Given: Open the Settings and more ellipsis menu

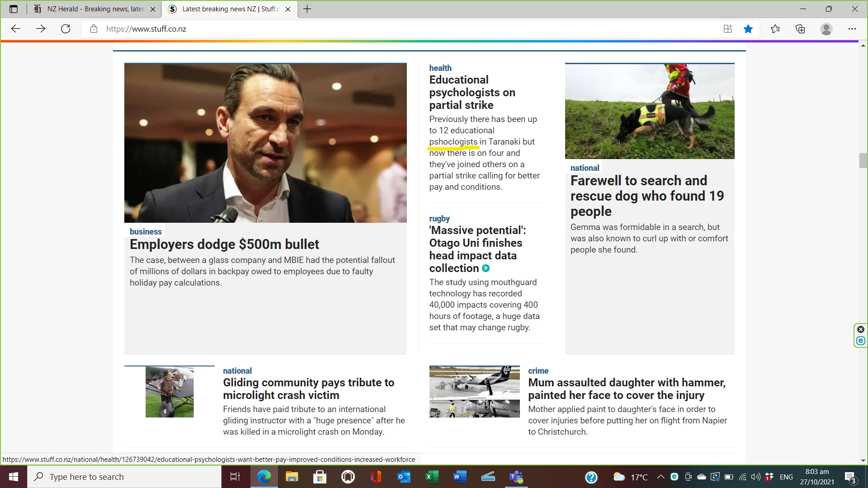Looking at the screenshot, I should (852, 29).
